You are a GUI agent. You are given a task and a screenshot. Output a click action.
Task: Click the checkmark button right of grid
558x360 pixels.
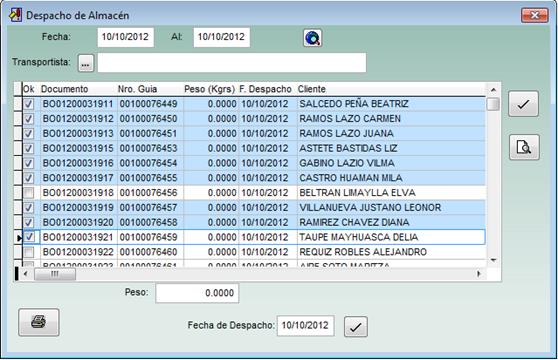(523, 104)
